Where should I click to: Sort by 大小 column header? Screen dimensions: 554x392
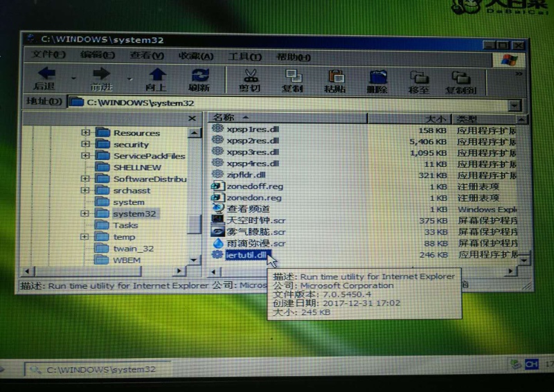point(410,118)
